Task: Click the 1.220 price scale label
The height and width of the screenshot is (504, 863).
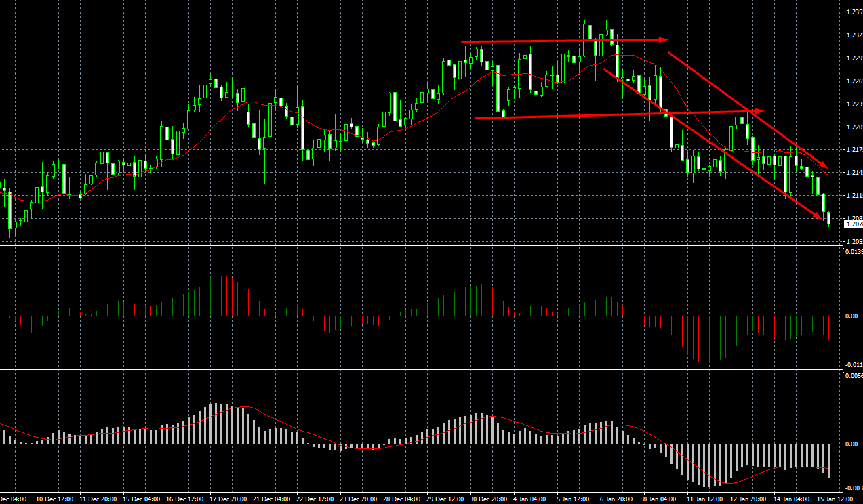Action: (x=853, y=127)
